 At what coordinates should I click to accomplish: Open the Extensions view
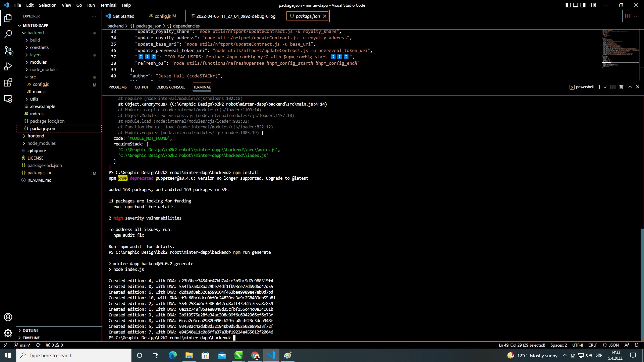(x=8, y=83)
